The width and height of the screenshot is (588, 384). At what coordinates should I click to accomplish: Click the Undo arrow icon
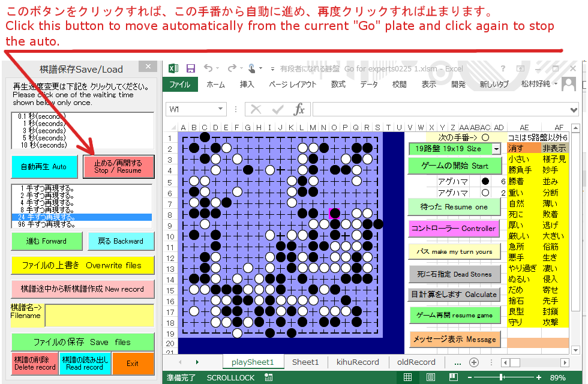point(208,68)
